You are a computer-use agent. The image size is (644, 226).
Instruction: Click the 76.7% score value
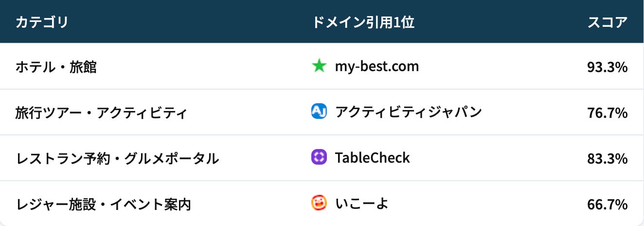[x=607, y=113]
